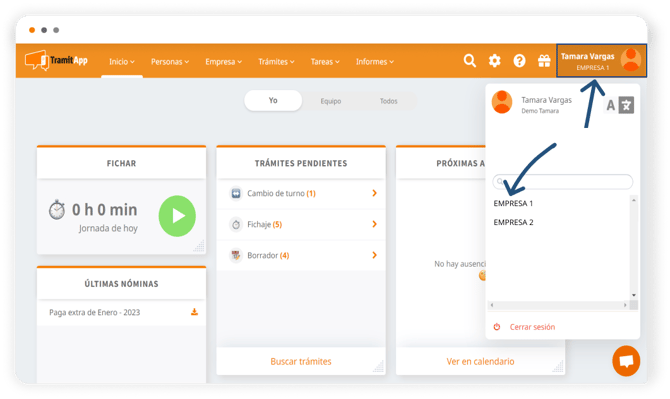Viewport: 670px width, 399px height.
Task: Select EMPRESA 2 from company list
Action: tap(513, 222)
